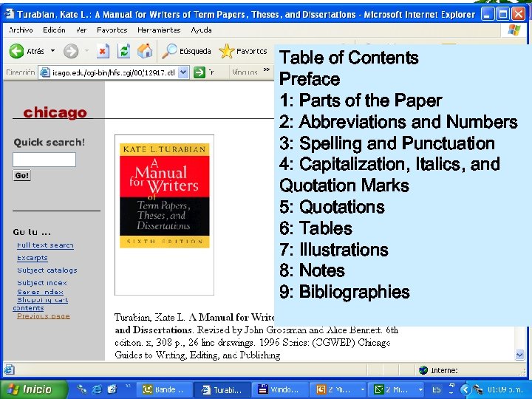Go back with the Atrás button
Screen dimensions: 532x399
coord(27,51)
